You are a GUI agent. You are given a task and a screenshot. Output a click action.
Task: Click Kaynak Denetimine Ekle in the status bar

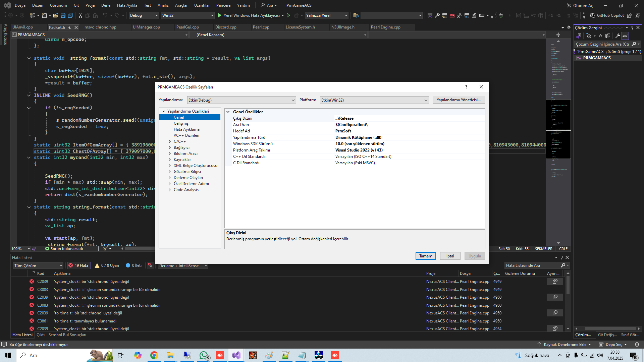(565, 345)
